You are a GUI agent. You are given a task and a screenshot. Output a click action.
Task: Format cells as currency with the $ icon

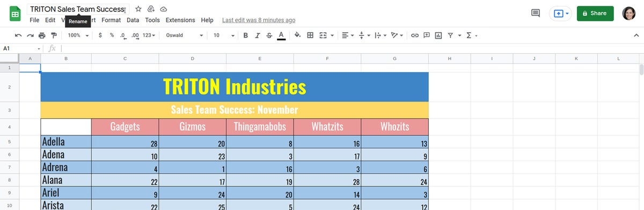(x=100, y=35)
